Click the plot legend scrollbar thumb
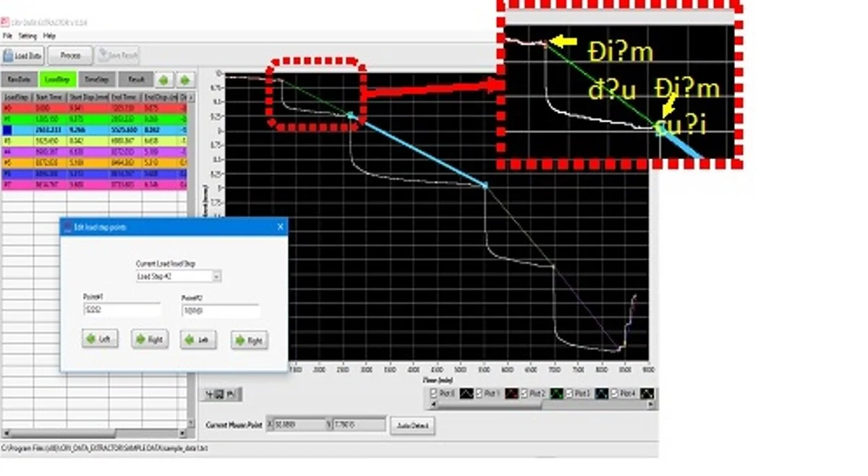868x476 pixels. [x=489, y=405]
